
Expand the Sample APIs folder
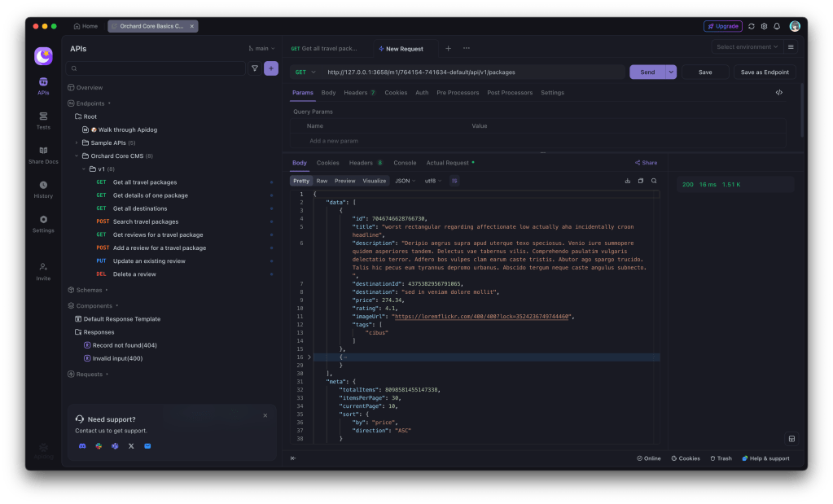click(77, 142)
